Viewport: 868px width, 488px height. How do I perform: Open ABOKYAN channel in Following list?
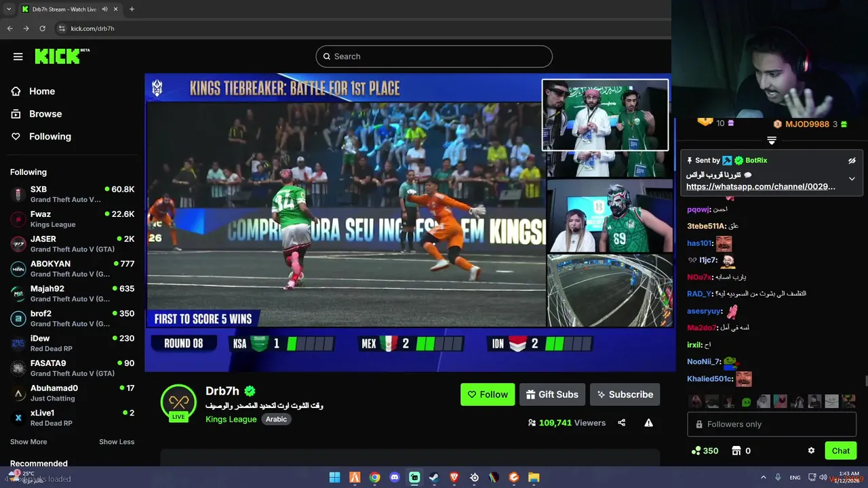[x=72, y=268]
